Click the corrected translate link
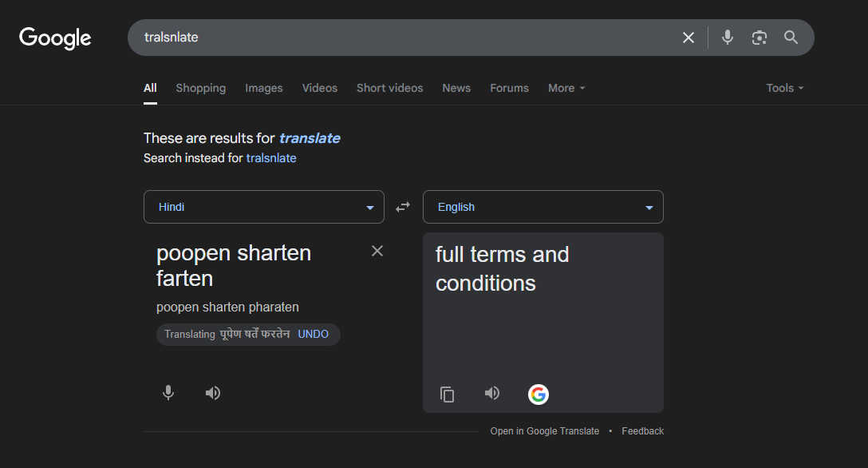Image resolution: width=868 pixels, height=468 pixels. point(310,138)
